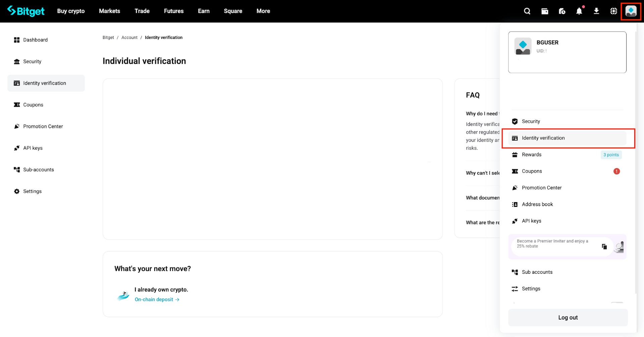This screenshot has height=337, width=644.
Task: Open Buy crypto menu
Action: [x=71, y=11]
